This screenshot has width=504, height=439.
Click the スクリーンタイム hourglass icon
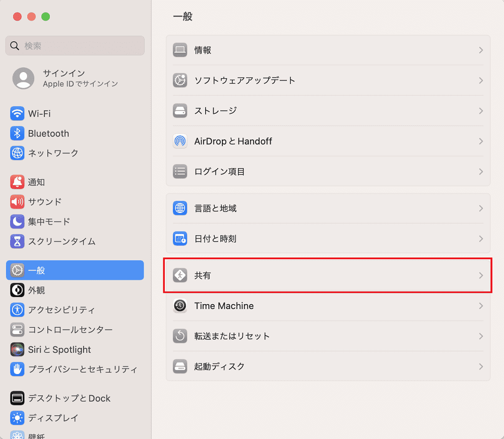click(17, 241)
